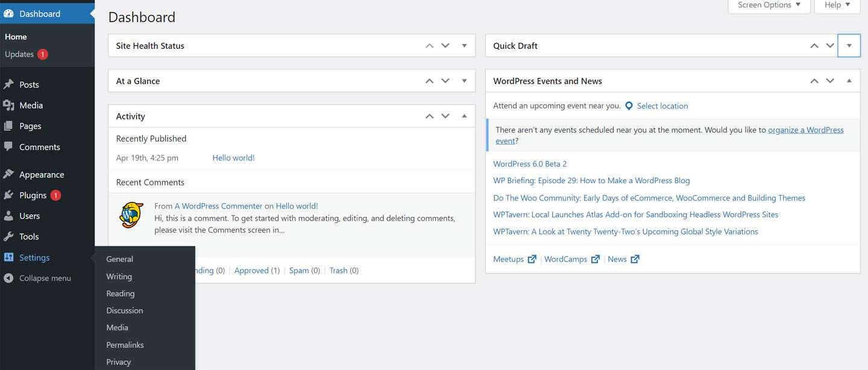This screenshot has width=868, height=370.
Task: Collapse the Activity panel
Action: pyautogui.click(x=464, y=116)
